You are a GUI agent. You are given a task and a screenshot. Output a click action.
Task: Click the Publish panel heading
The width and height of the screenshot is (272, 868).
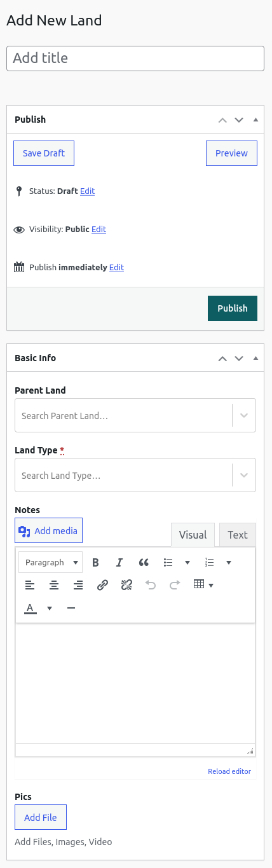30,120
